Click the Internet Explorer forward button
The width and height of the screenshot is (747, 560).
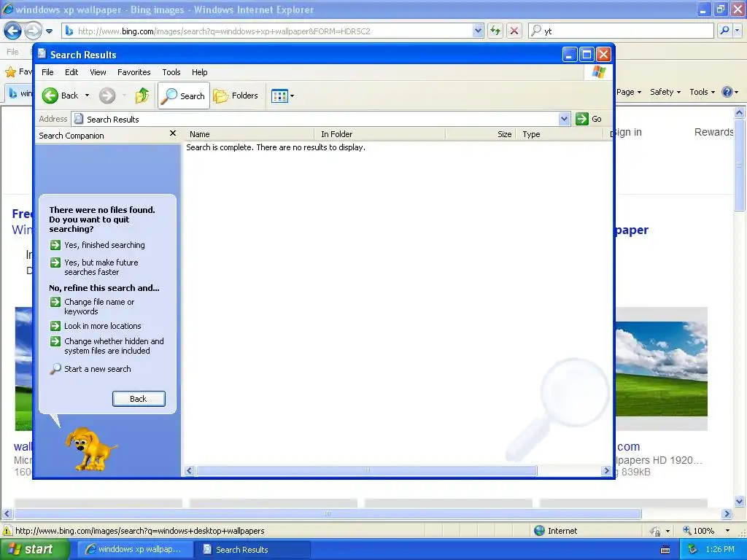[33, 31]
